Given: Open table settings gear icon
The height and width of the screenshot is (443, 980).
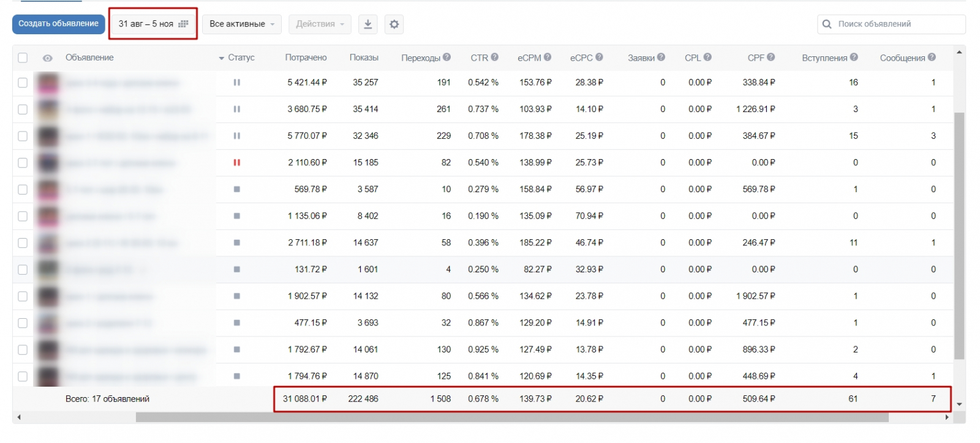Looking at the screenshot, I should pos(394,24).
